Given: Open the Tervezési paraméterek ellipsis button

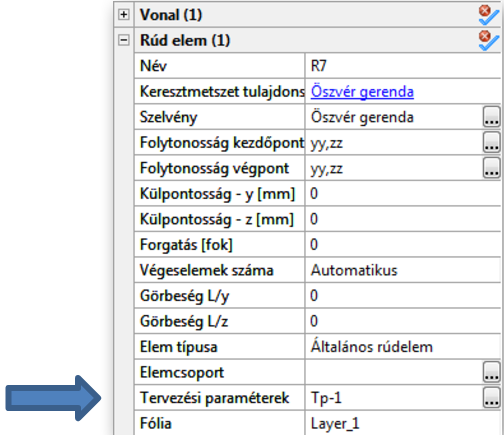Looking at the screenshot, I should 491,397.
